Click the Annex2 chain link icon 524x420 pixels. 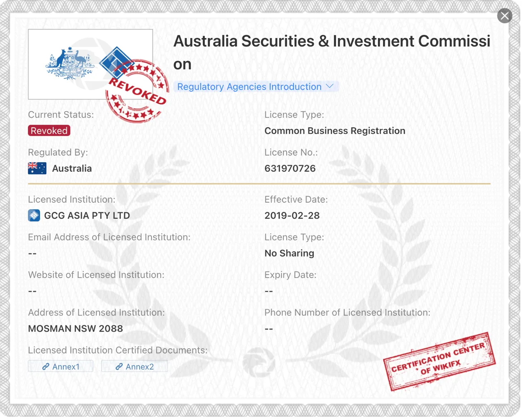coord(119,367)
